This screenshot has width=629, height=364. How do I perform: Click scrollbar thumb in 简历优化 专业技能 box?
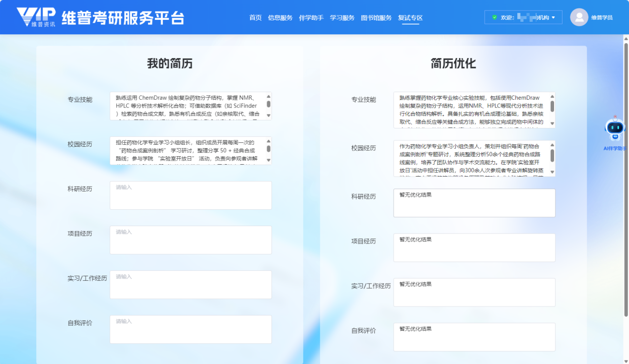pyautogui.click(x=552, y=106)
